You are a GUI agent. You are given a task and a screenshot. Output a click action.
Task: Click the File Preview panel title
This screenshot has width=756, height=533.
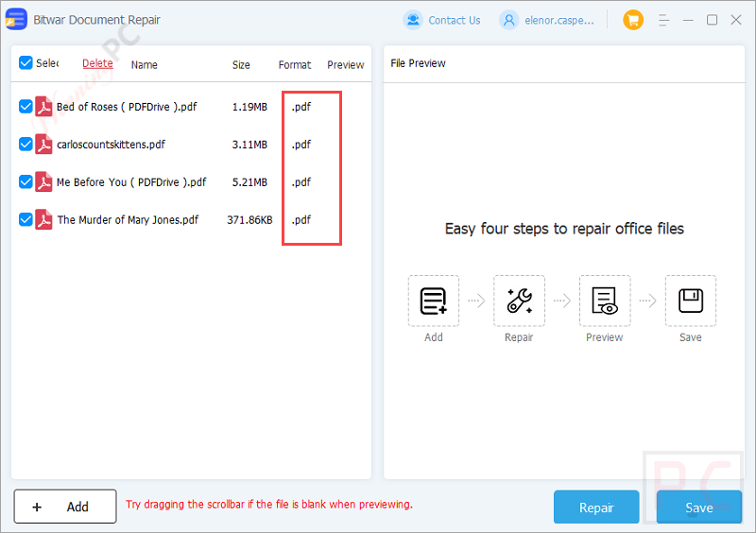point(418,63)
